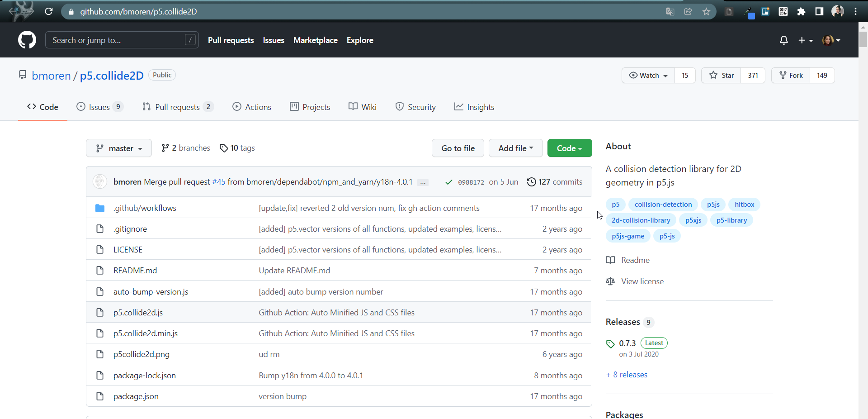
Task: Click the release tag icon for 0.7.3
Action: (x=610, y=344)
